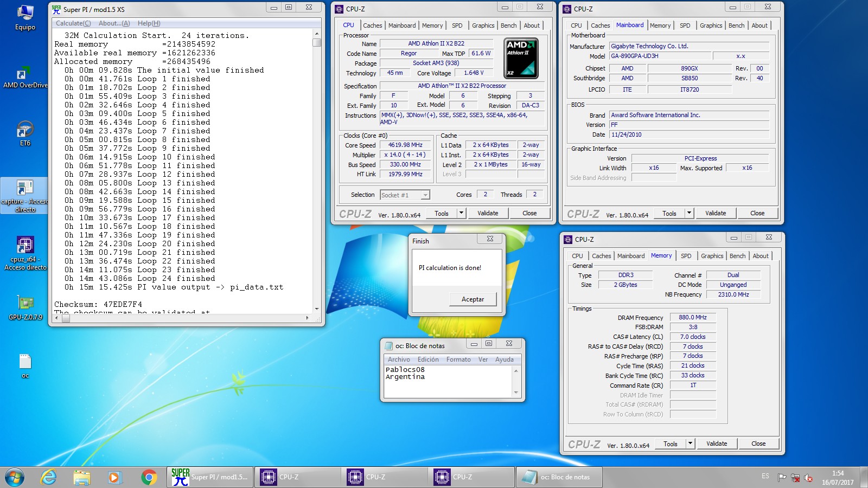
Task: Click the GA-890GPA-UD3H model field
Action: [660, 56]
